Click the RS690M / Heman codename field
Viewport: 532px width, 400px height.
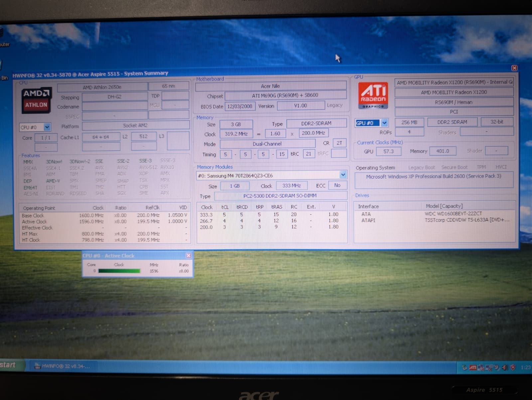[x=454, y=102]
